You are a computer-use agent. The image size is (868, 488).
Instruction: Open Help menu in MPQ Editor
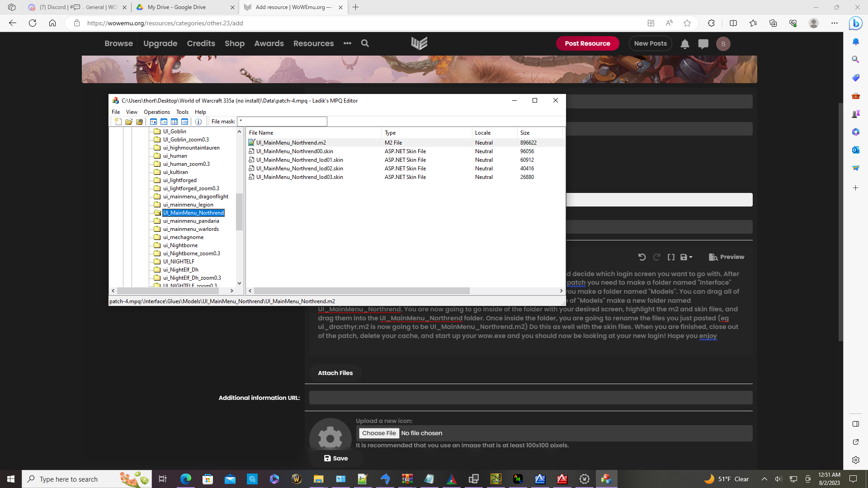200,112
